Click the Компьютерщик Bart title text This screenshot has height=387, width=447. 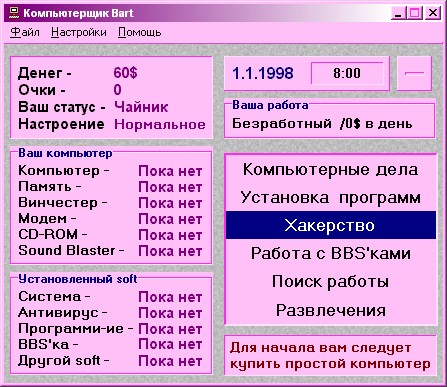coord(78,13)
